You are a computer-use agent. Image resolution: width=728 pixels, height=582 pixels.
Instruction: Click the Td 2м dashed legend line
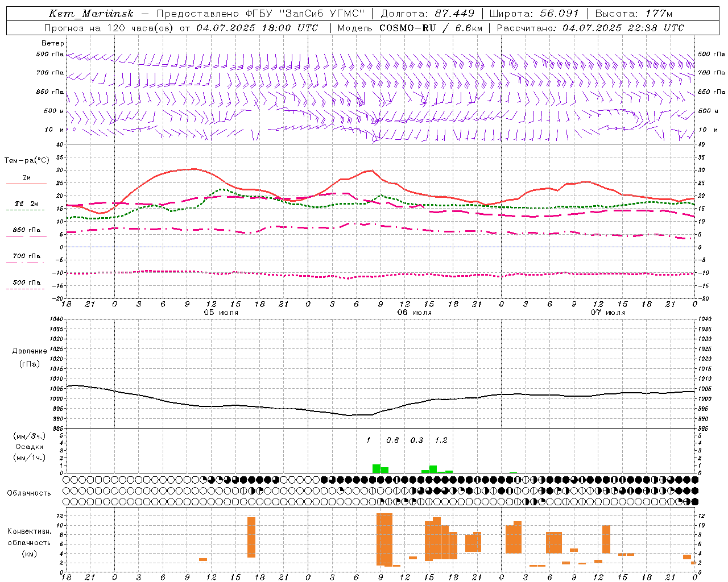click(x=26, y=210)
